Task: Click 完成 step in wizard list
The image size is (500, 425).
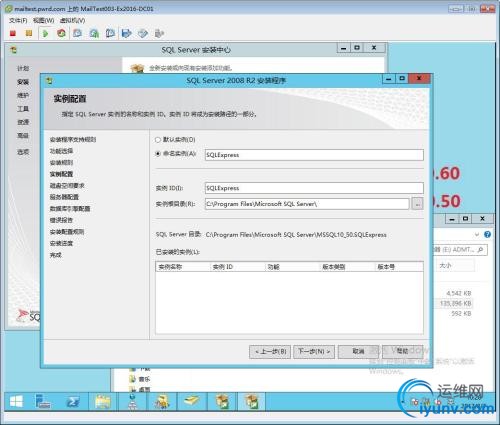Action: click(x=56, y=255)
